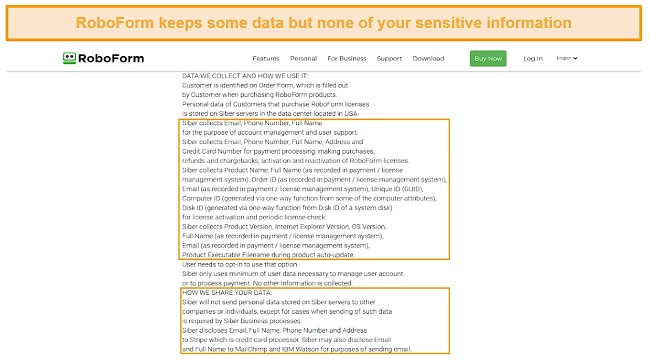Click the Computer ID description line
Image resolution: width=650 pixels, height=362 pixels.
pos(309,198)
